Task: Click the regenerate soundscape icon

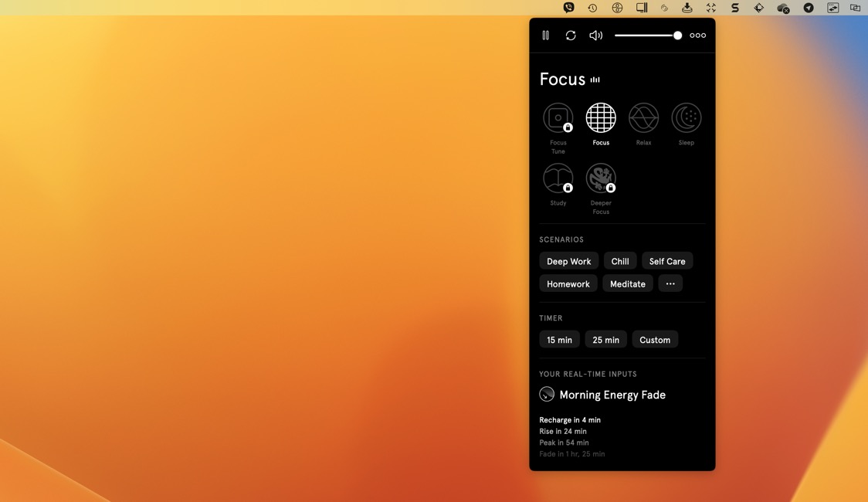Action: 571,36
